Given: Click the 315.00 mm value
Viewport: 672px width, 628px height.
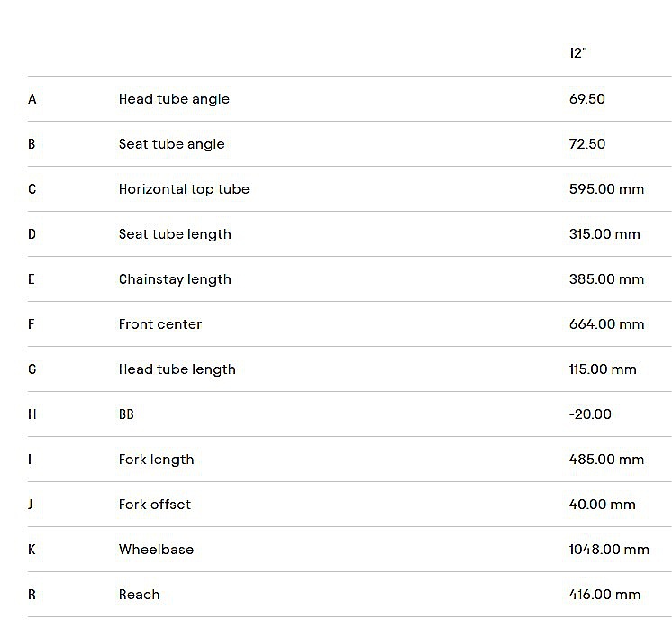Looking at the screenshot, I should pyautogui.click(x=604, y=234).
